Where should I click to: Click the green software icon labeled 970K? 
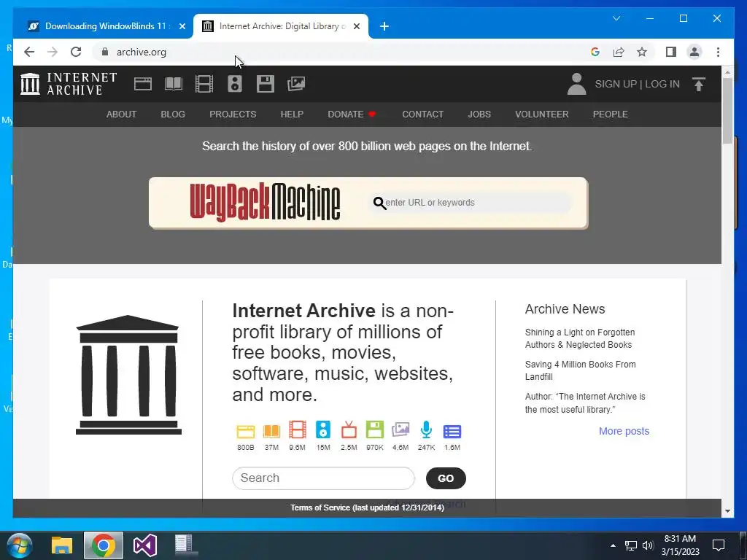[x=374, y=430]
